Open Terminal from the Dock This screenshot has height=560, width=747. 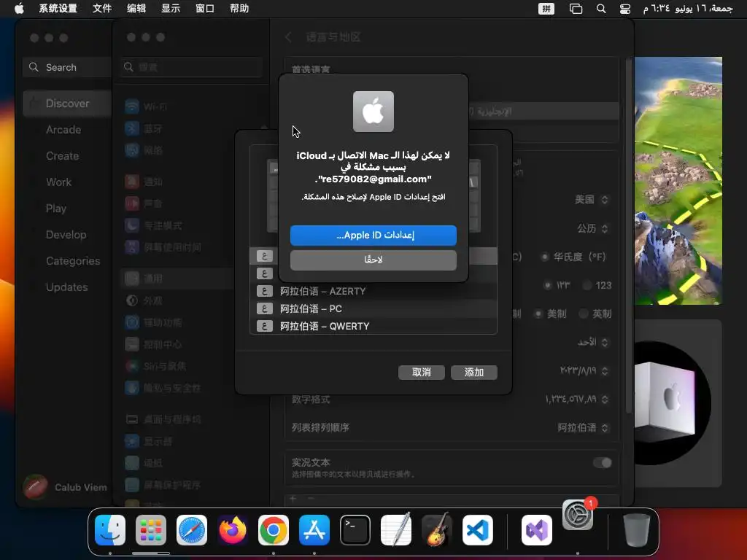[x=355, y=530]
